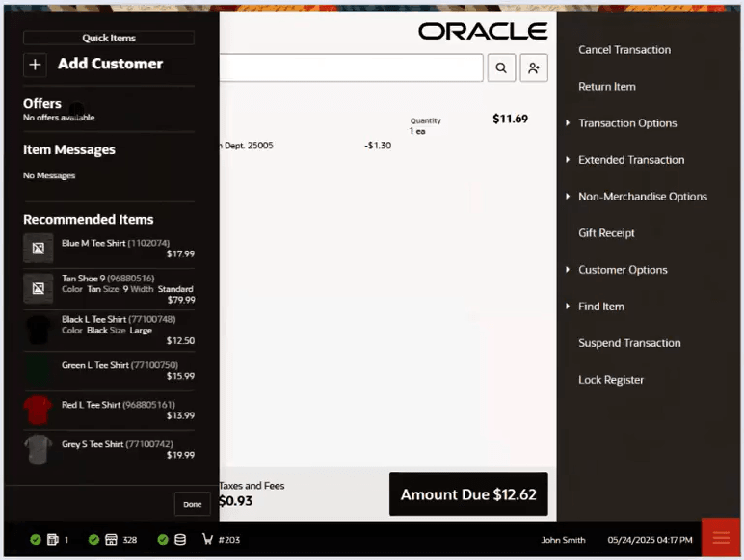Image resolution: width=744 pixels, height=560 pixels.
Task: Click the Quick Items button
Action: tap(109, 38)
